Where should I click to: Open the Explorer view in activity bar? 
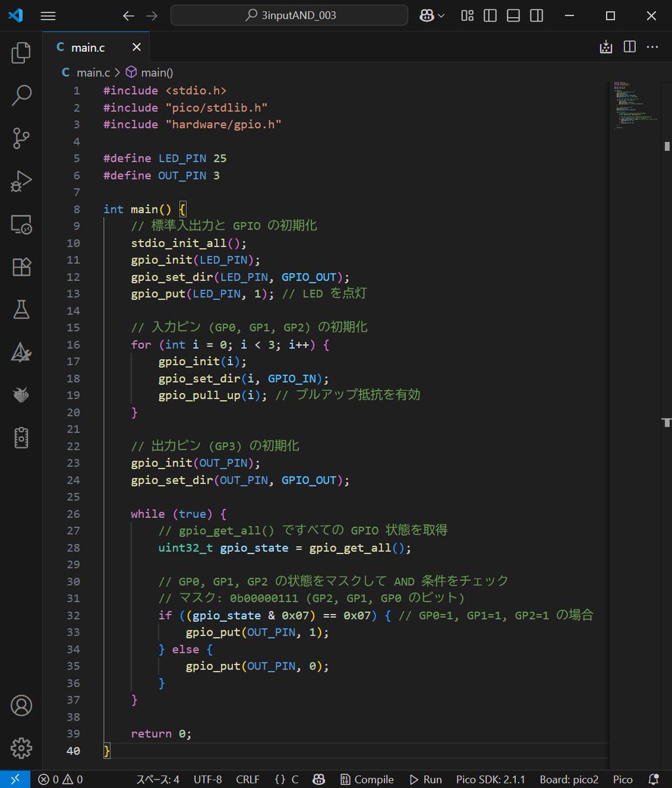click(21, 53)
